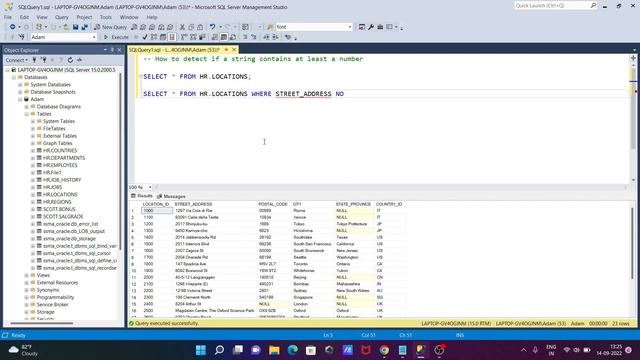Open the available databases dropdown showing Adam
The height and width of the screenshot is (360, 640).
(x=94, y=37)
